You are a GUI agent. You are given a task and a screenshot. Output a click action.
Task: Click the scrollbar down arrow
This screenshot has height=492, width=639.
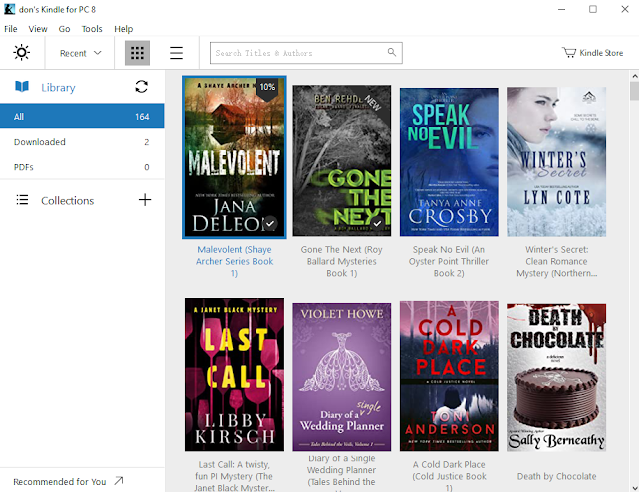pyautogui.click(x=635, y=488)
